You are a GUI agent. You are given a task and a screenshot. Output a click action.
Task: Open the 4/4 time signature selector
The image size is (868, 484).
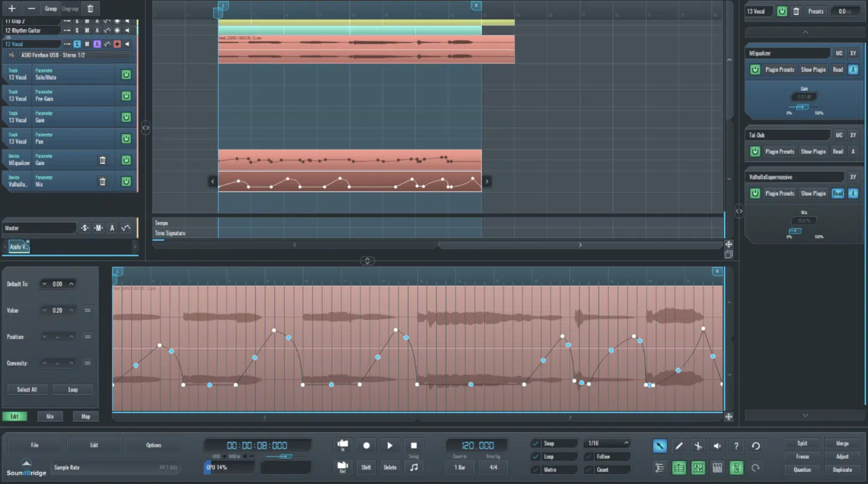[x=494, y=467]
